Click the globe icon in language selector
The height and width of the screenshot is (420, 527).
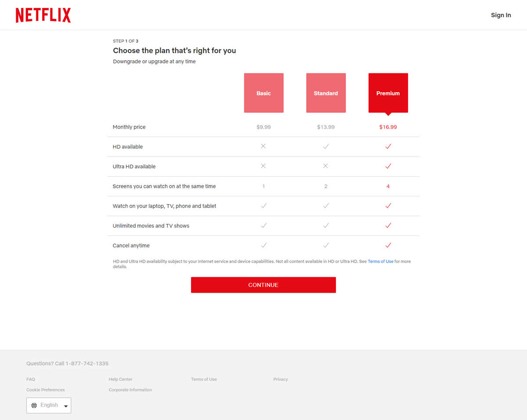34,406
